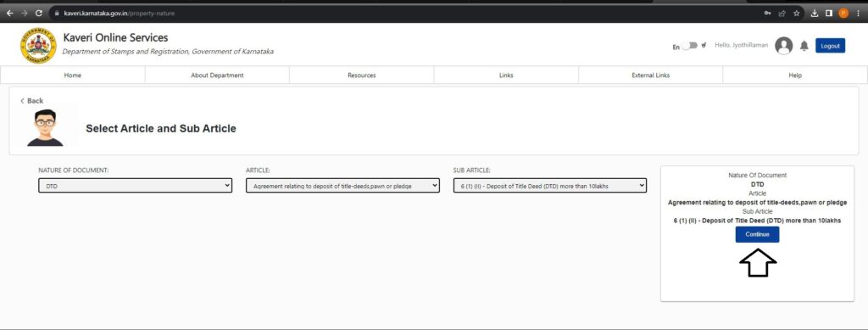Open the Sub Article dropdown
The image size is (868, 330).
[549, 186]
